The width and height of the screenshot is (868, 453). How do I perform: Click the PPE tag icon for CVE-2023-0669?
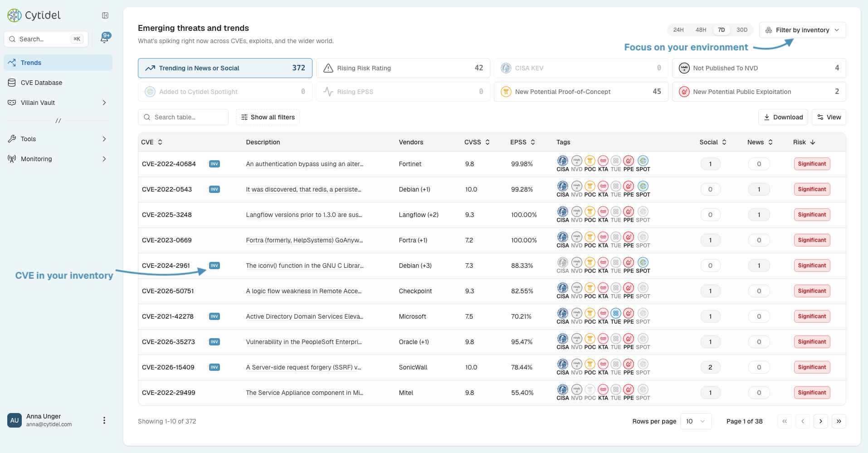[x=629, y=237]
